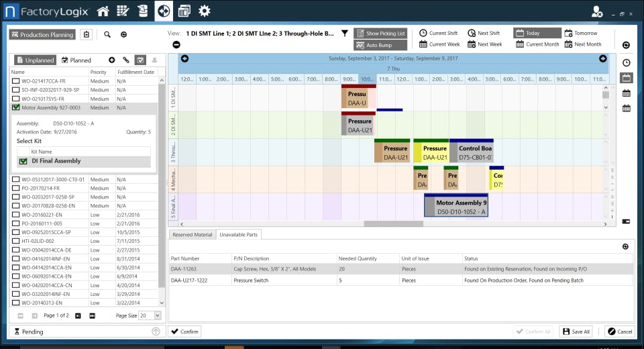Open the user account icon
644x349 pixels.
pyautogui.click(x=596, y=11)
